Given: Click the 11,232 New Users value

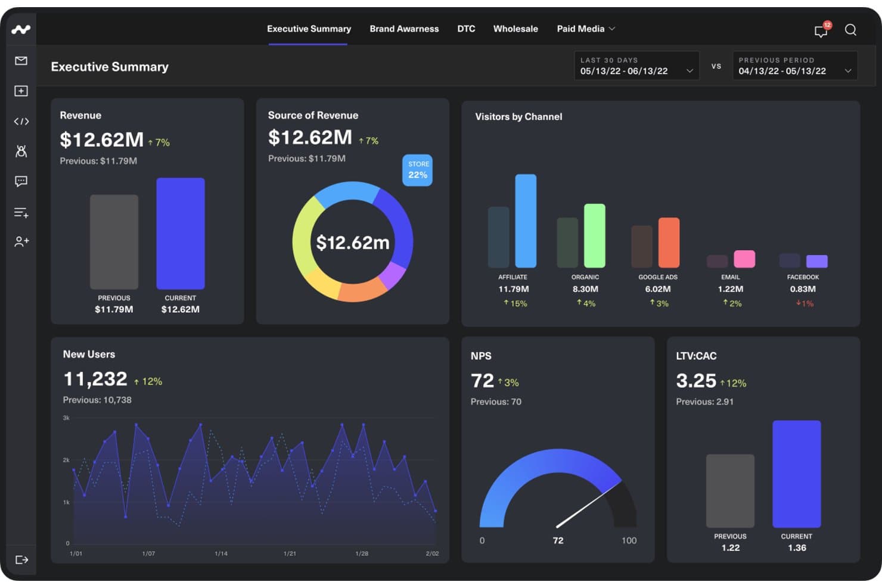Looking at the screenshot, I should [x=95, y=379].
